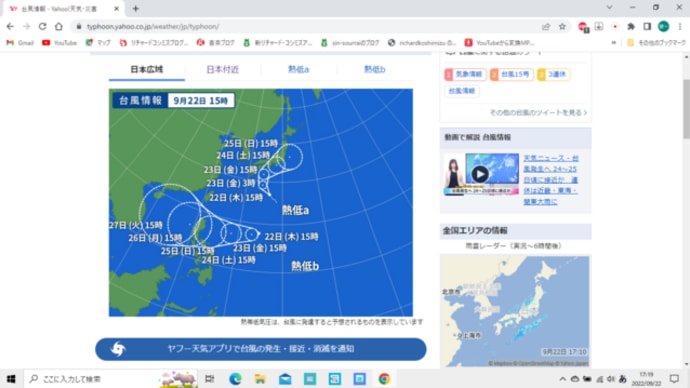This screenshot has width=690, height=388.
Task: Select the 日本広域 tab
Action: [147, 70]
